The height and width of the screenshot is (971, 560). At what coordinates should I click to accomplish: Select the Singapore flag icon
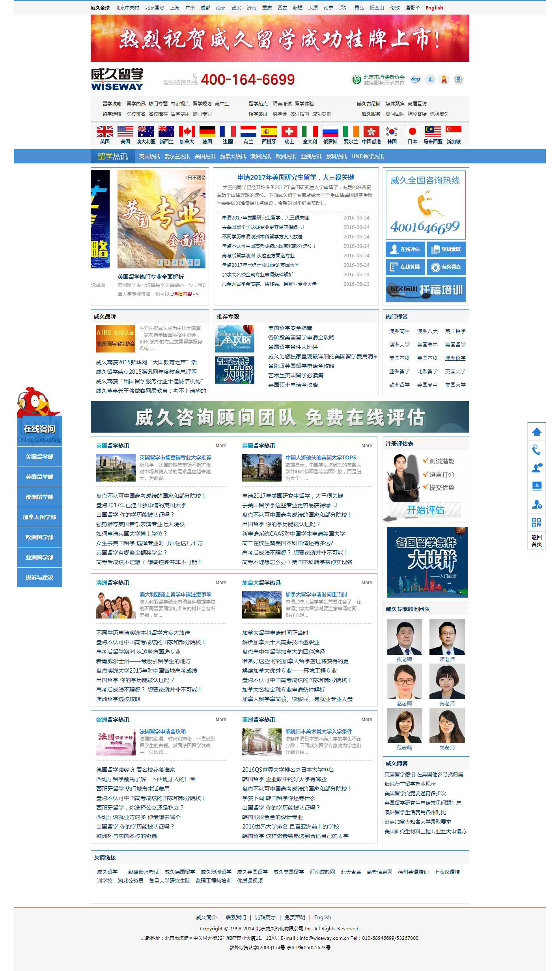[x=453, y=131]
